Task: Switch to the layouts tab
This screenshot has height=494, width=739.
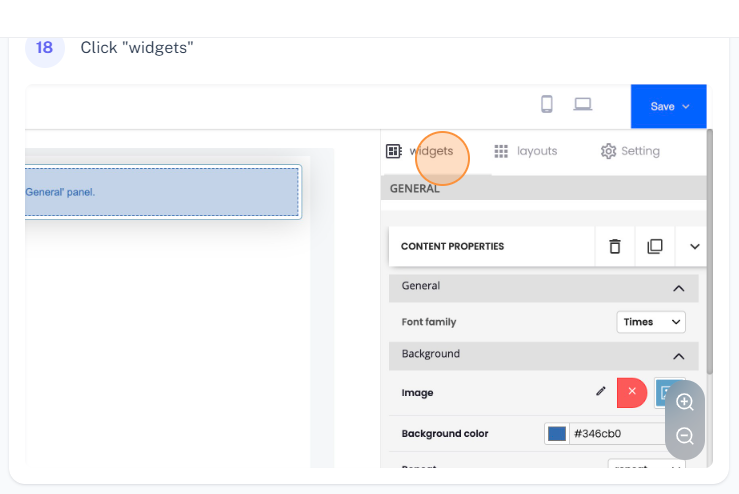Action: (x=526, y=151)
